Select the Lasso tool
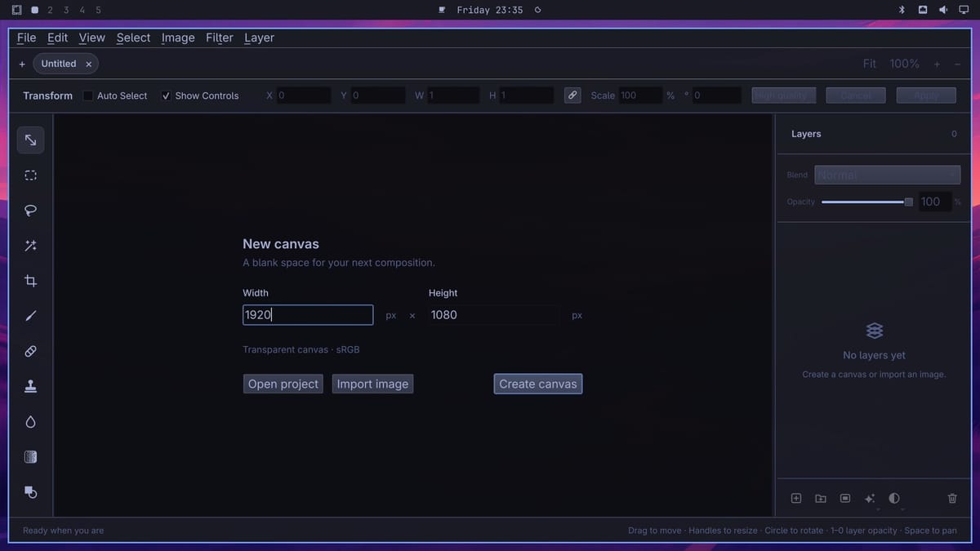 (x=30, y=211)
